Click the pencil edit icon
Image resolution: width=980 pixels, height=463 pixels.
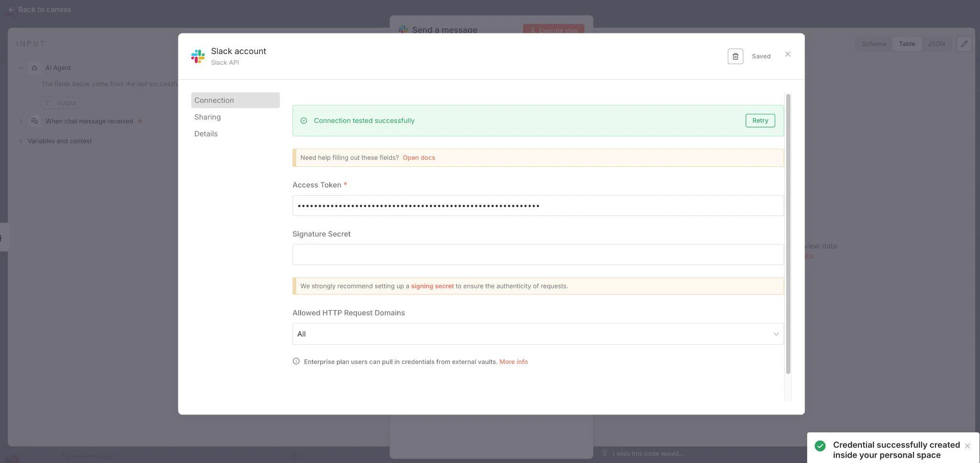pos(964,44)
